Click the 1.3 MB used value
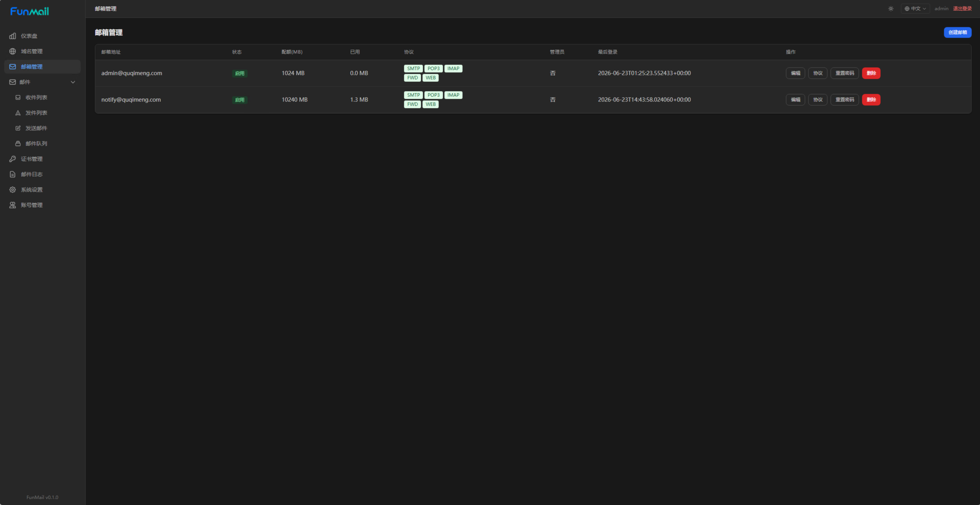Image resolution: width=980 pixels, height=505 pixels. tap(359, 100)
